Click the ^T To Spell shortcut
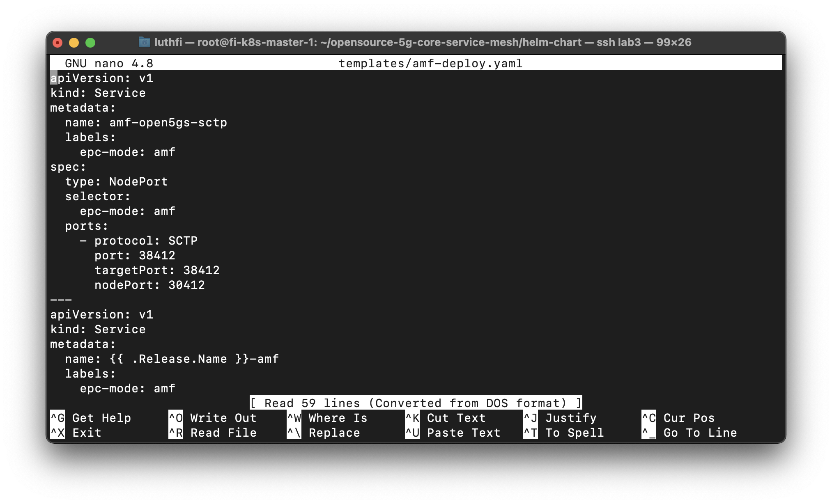832x504 pixels. 564,433
